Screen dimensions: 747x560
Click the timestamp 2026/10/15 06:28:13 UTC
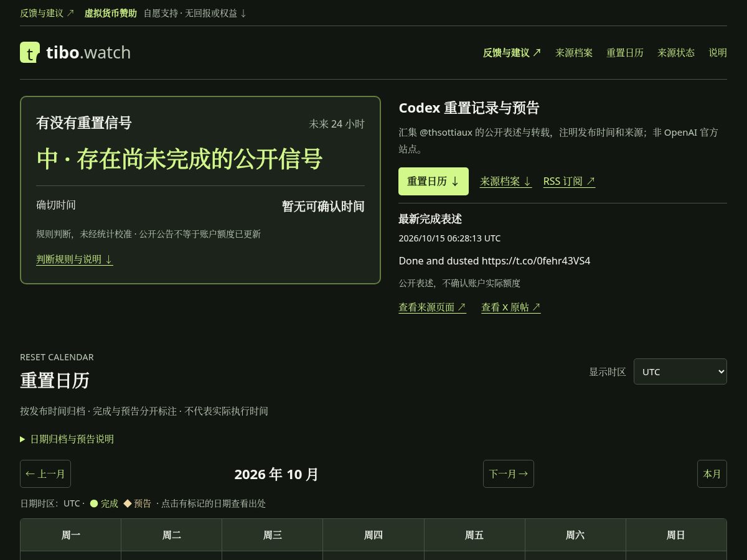pos(449,238)
